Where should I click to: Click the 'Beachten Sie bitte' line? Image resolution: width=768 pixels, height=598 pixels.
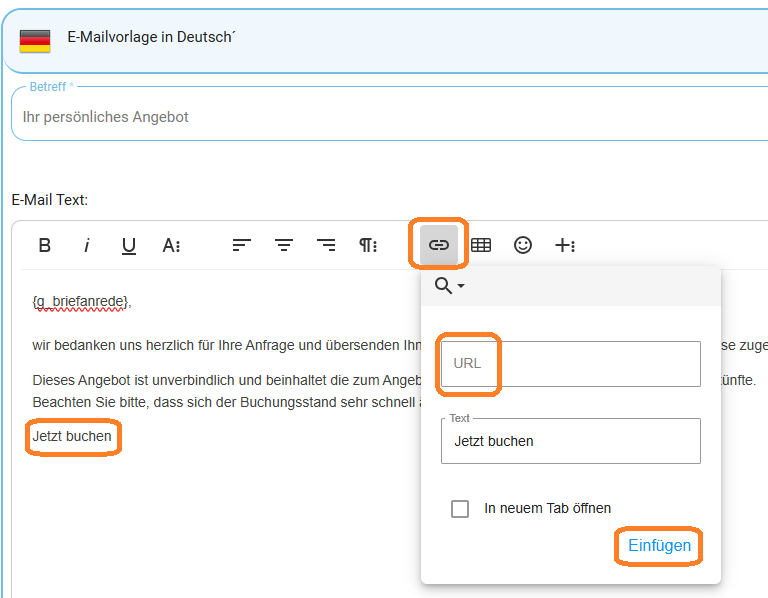click(227, 402)
